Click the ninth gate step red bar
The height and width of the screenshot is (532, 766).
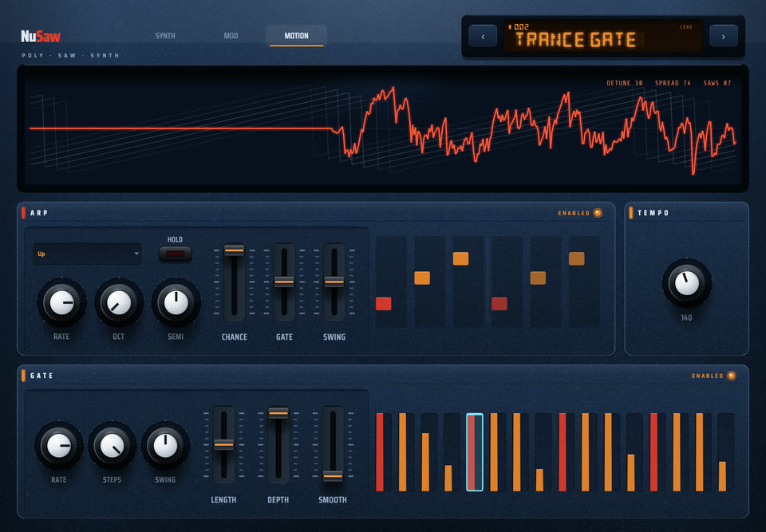point(563,452)
